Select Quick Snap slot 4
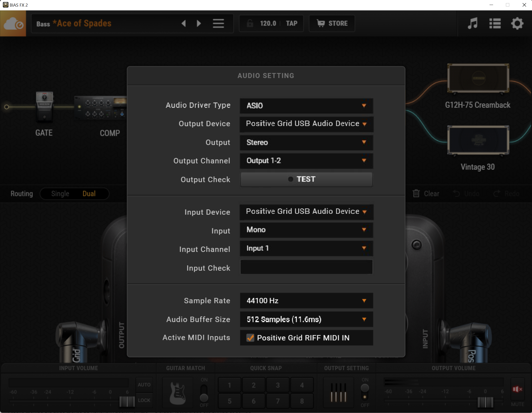Screen dimensions: 532x413 point(302,385)
